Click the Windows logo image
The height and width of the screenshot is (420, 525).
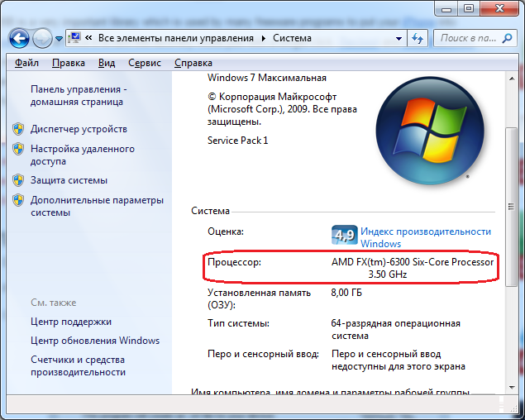point(430,131)
